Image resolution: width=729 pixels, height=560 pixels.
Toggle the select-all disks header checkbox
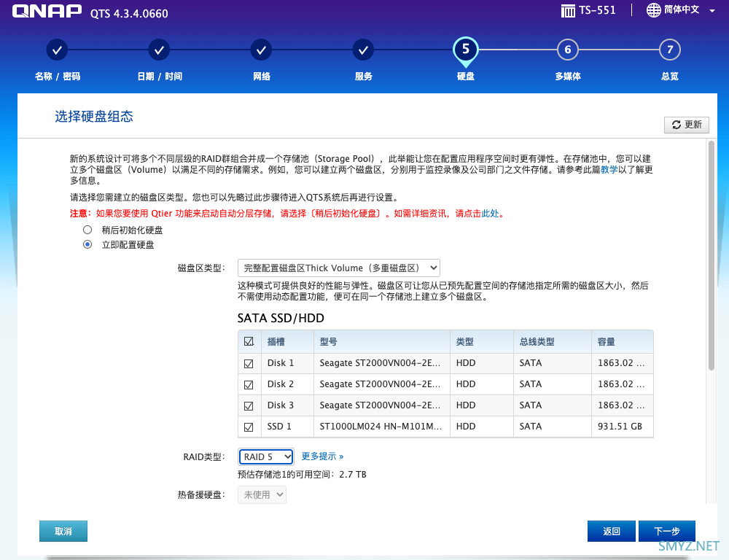tap(249, 341)
